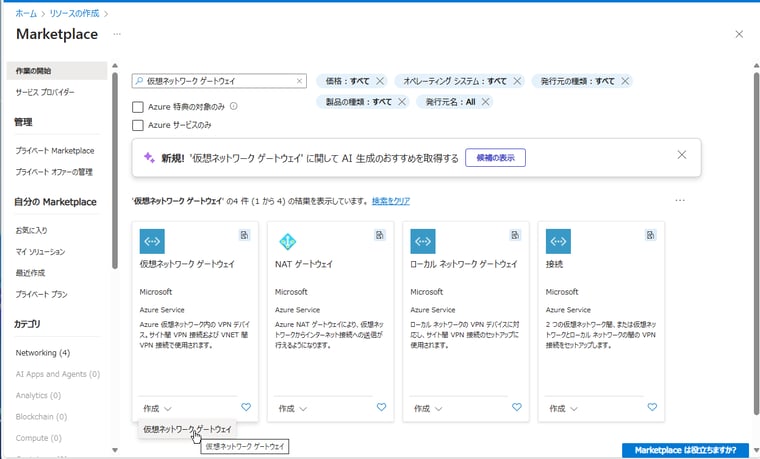Open preview icon on NAT ゲートウェイ card

(380, 235)
